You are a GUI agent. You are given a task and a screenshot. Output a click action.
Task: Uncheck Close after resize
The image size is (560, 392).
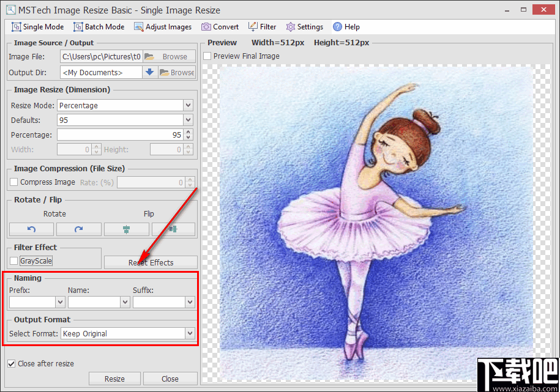[x=12, y=363]
